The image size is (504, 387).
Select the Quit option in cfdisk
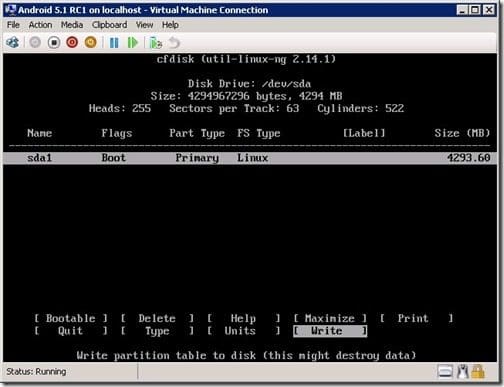pos(71,331)
